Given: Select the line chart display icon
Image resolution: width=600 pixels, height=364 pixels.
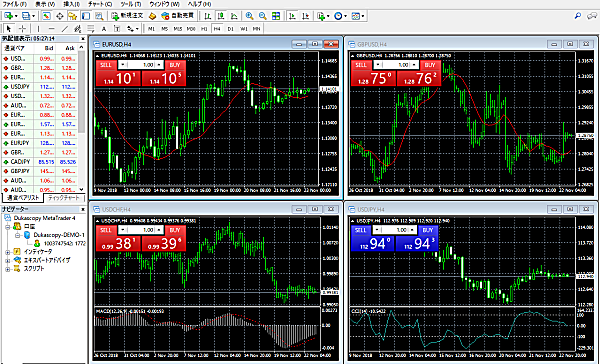Looking at the screenshot, I should (234, 16).
